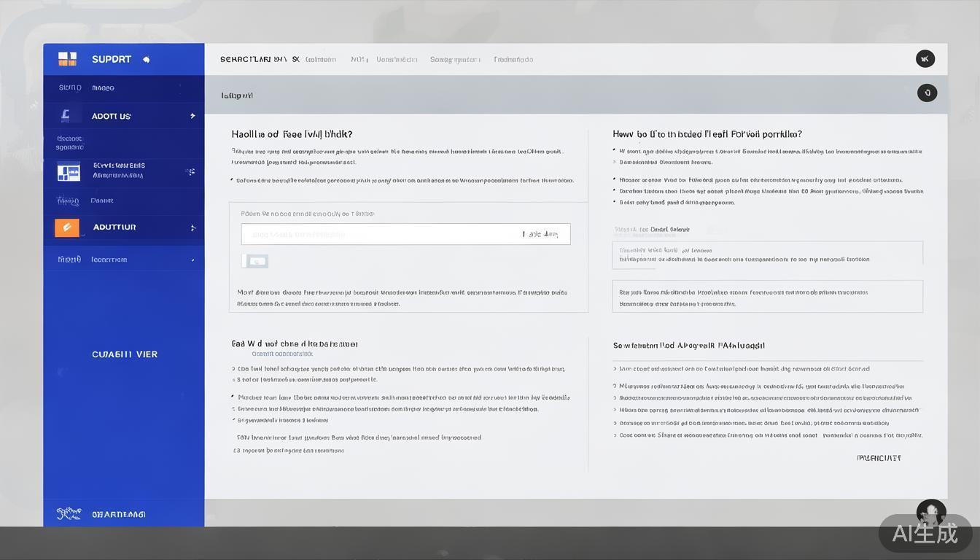Open the SUPPORT header in the sidebar
The image size is (980, 560).
(112, 59)
